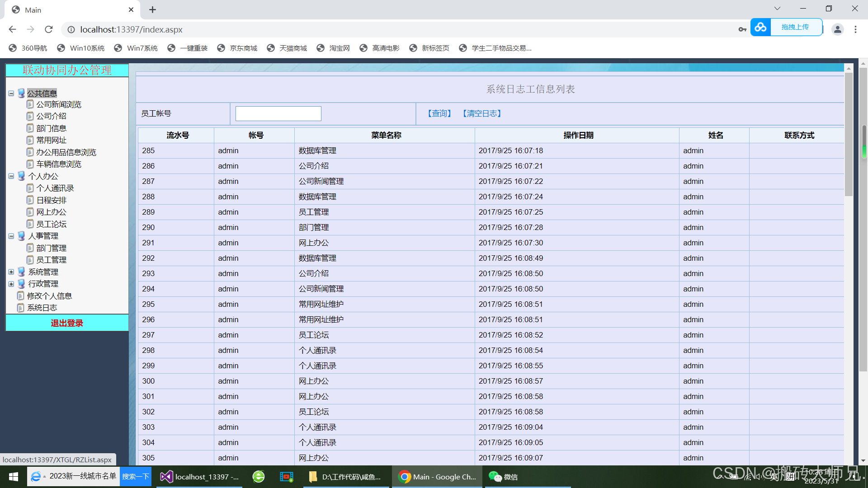Image resolution: width=868 pixels, height=488 pixels.
Task: Expand the 行政管理 tree node
Action: (11, 284)
